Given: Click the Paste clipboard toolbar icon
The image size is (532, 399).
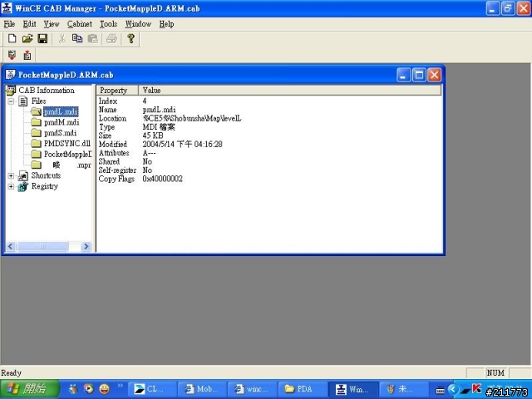Looking at the screenshot, I should pos(92,38).
